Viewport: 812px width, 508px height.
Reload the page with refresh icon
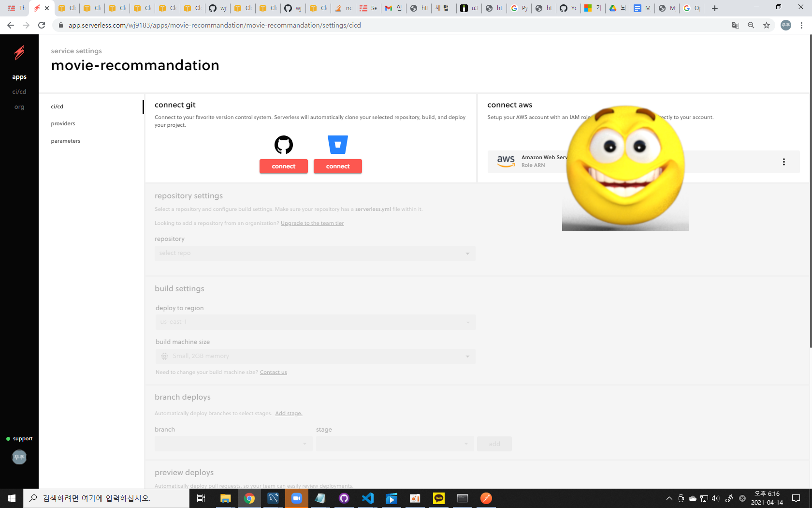pyautogui.click(x=42, y=25)
